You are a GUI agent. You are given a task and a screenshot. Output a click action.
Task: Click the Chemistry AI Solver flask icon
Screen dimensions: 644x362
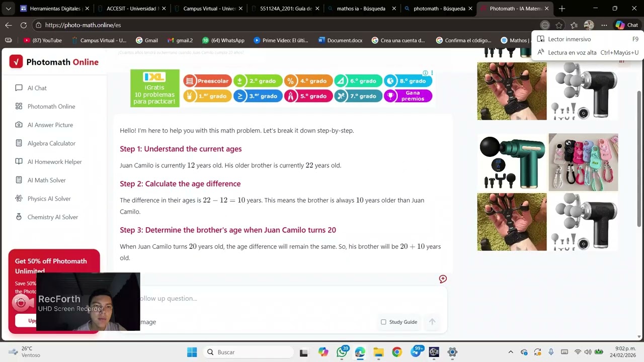point(19,217)
